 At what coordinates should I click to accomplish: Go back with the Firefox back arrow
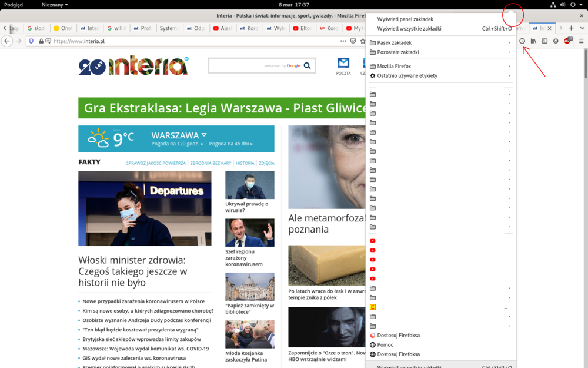tap(7, 41)
